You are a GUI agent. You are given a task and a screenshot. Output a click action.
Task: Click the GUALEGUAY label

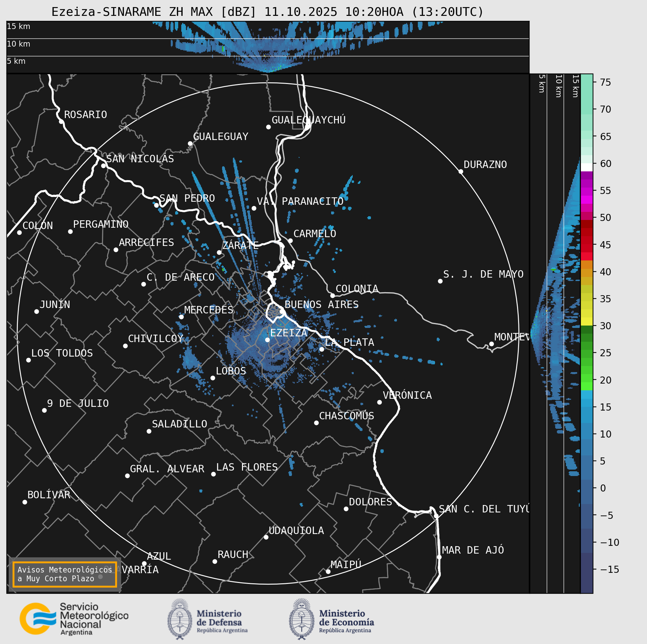point(221,137)
